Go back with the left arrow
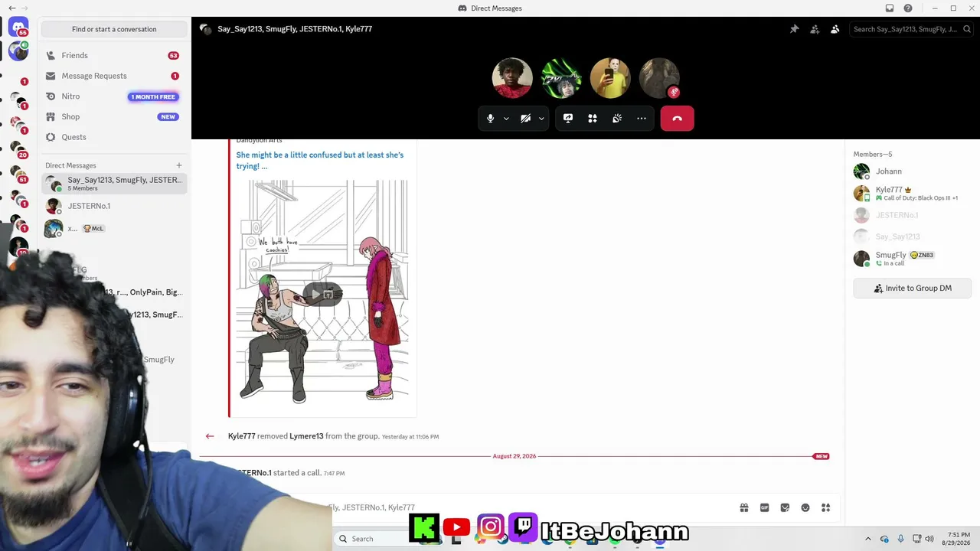 point(11,8)
